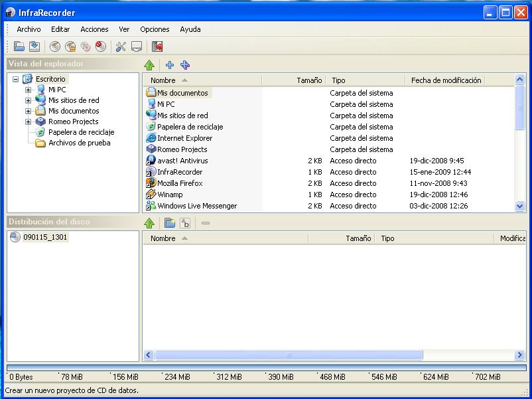Click the disc tray toolbar icon

click(x=137, y=46)
